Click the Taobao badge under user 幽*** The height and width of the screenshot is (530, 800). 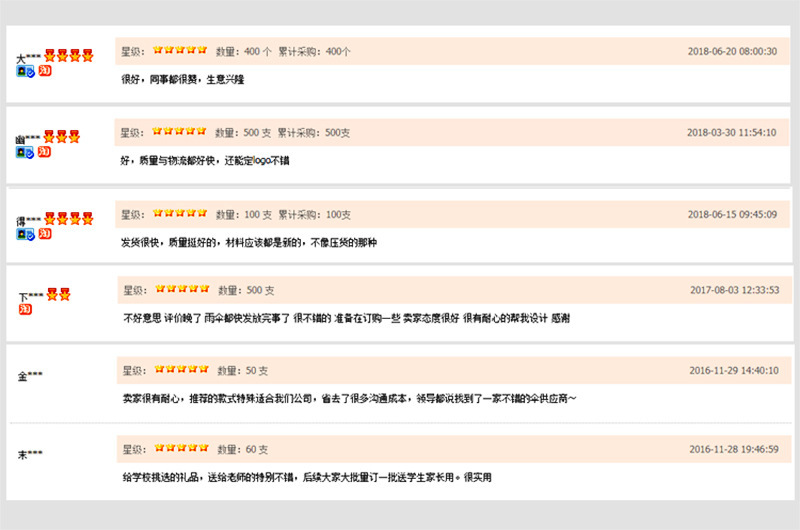pyautogui.click(x=44, y=152)
